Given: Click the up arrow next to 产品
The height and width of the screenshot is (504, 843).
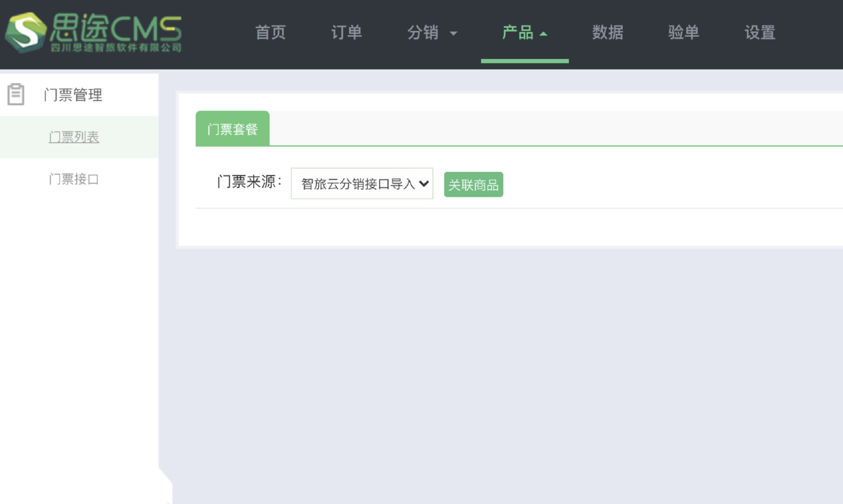Looking at the screenshot, I should tap(543, 34).
